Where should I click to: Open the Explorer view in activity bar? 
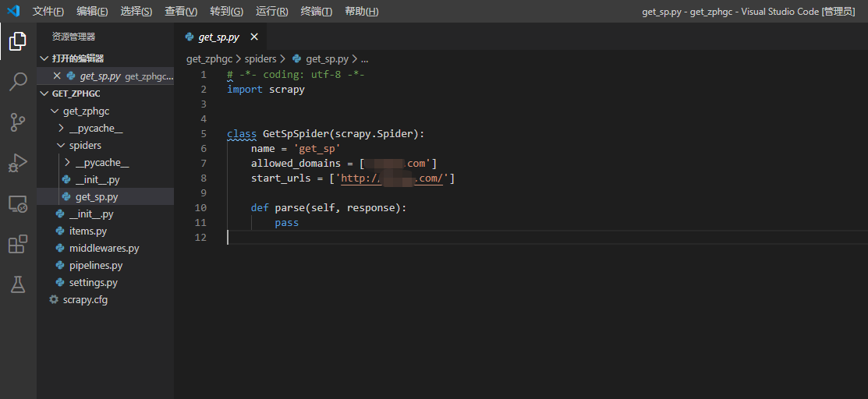tap(18, 41)
